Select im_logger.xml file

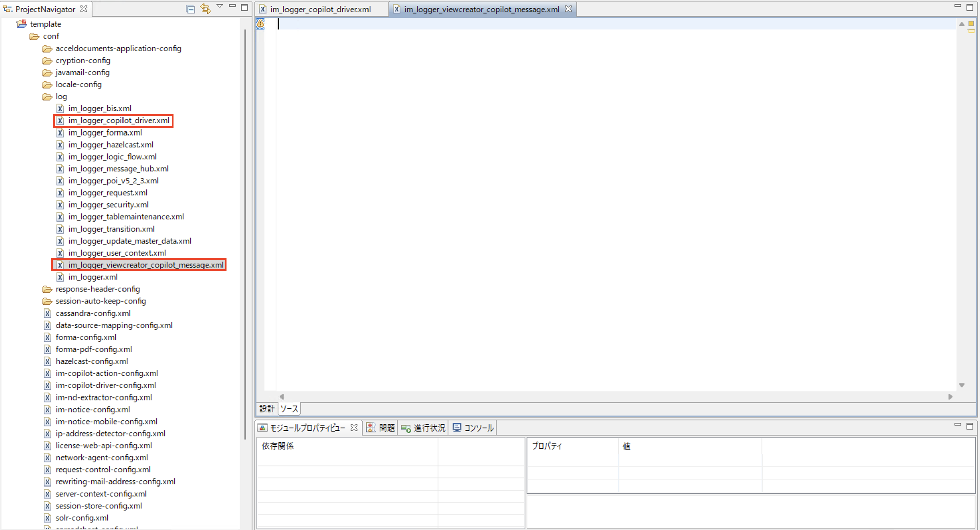pos(93,277)
